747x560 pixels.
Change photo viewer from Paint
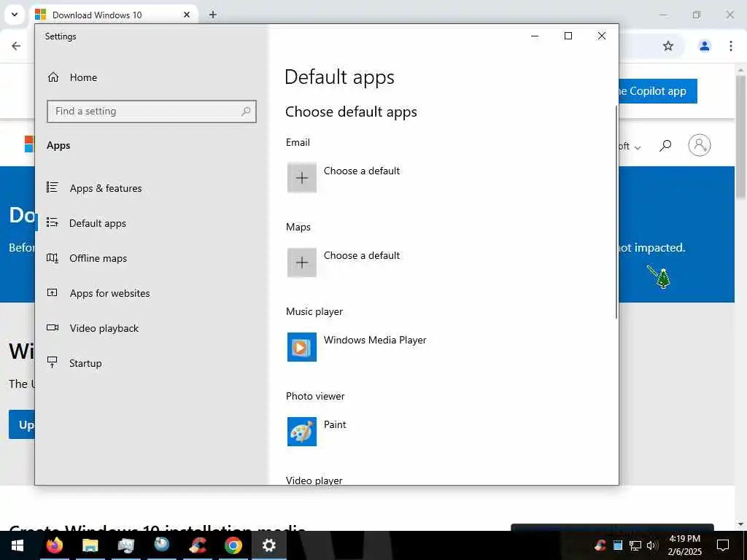(335, 425)
